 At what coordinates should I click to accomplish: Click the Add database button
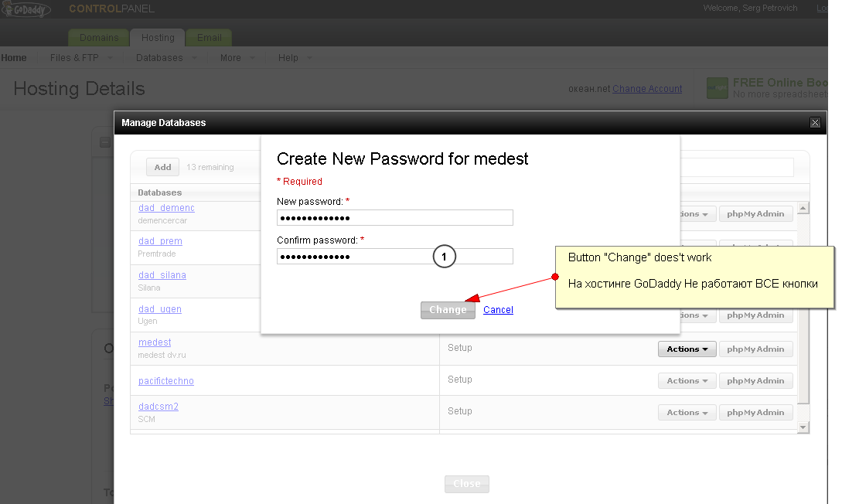pyautogui.click(x=162, y=167)
